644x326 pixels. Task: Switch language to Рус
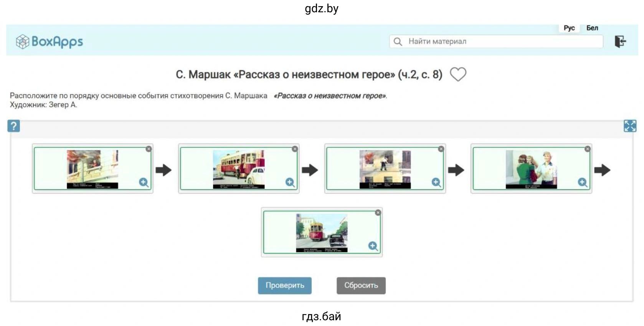(569, 28)
